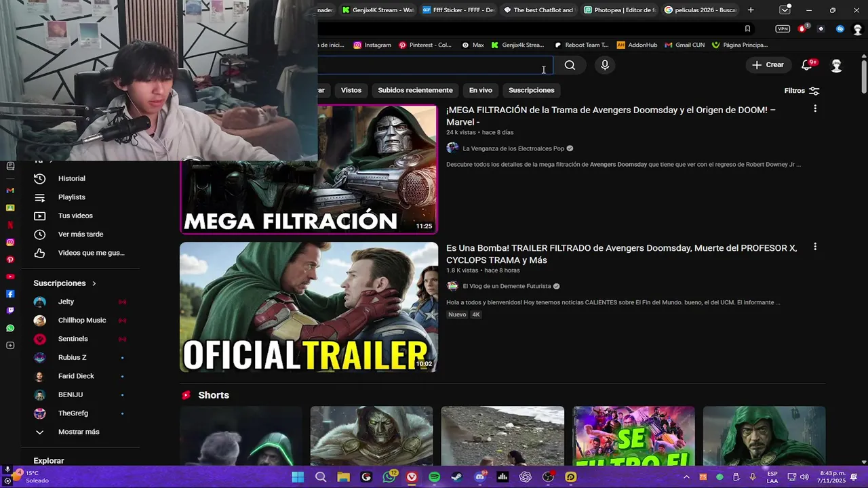Screen dimensions: 868x488
Task: Open Pinterest bookmark in bookmarks bar
Action: (425, 45)
